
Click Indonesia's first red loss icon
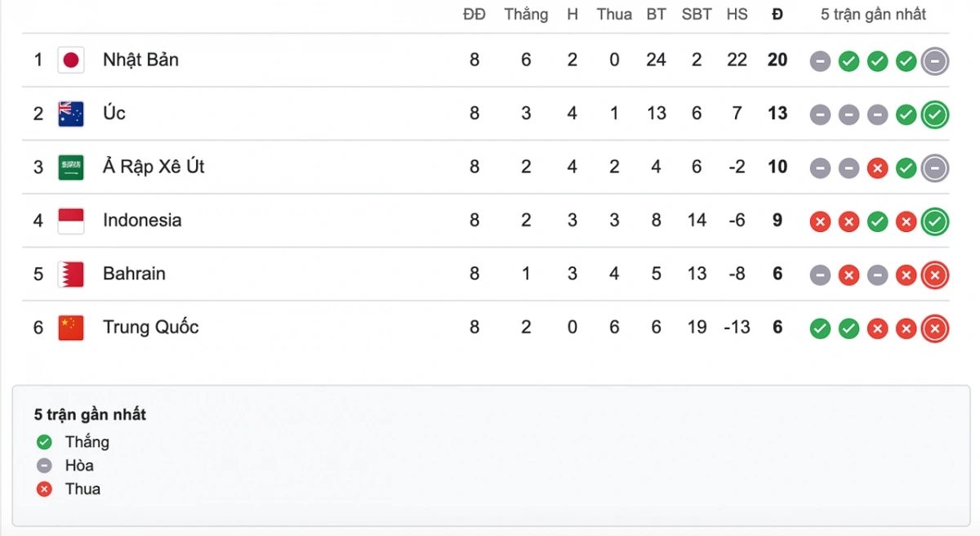pyautogui.click(x=820, y=221)
